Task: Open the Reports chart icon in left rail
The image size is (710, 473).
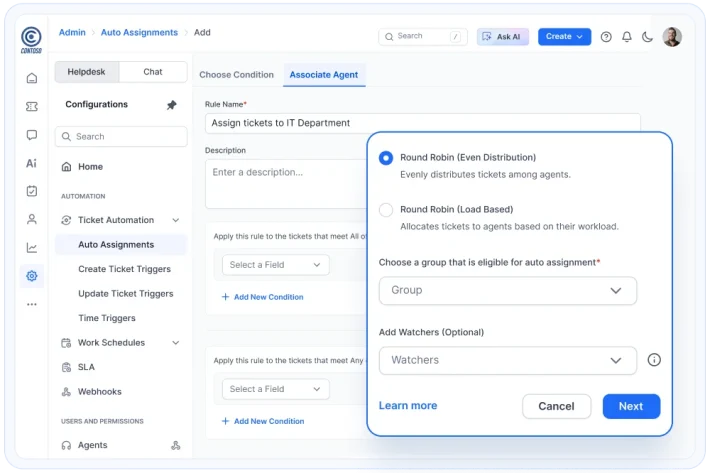Action: click(32, 248)
